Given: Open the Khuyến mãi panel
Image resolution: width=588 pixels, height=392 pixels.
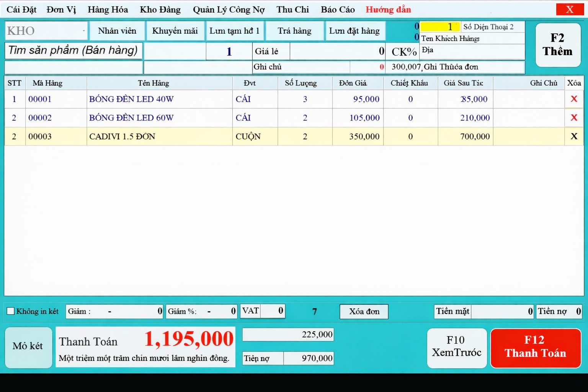Looking at the screenshot, I should pyautogui.click(x=175, y=31).
